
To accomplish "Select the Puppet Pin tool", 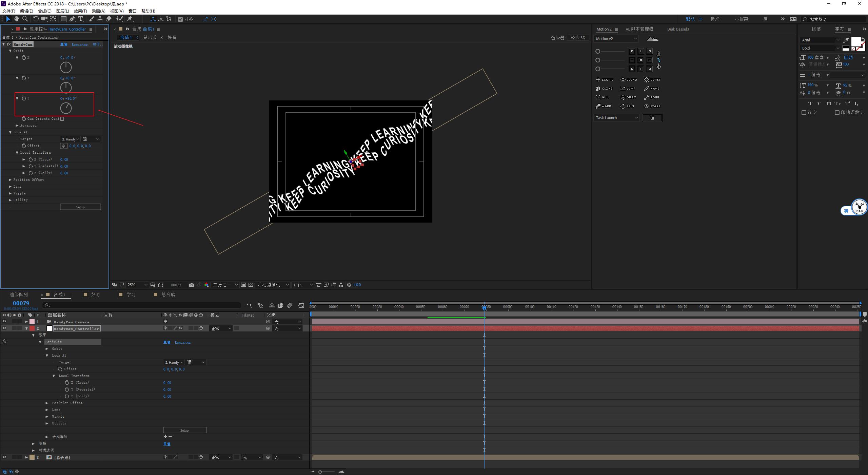I will tap(130, 19).
